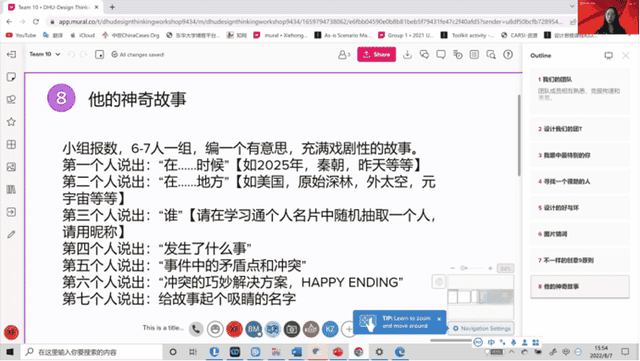This screenshot has width=640, height=361.
Task: Toggle the voice call phone icon
Action: (196, 329)
